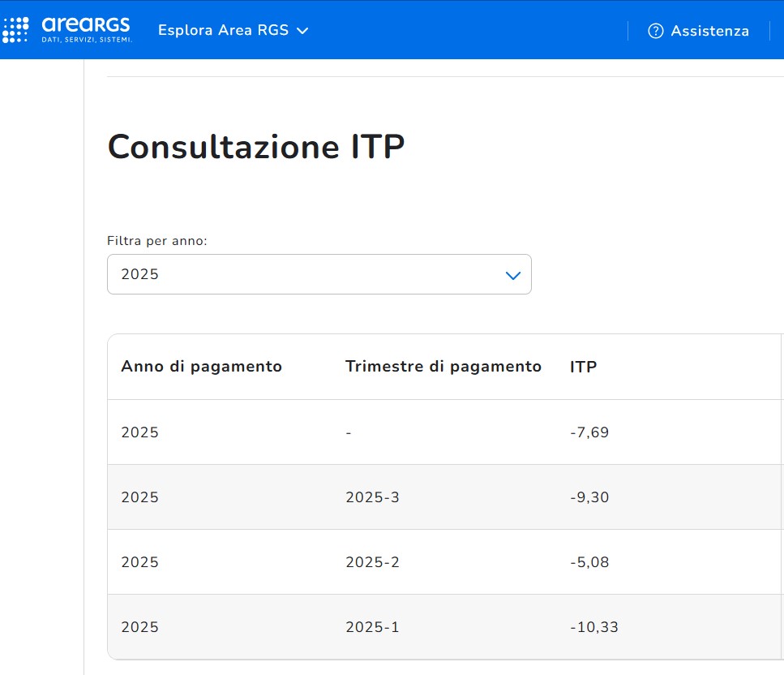Click the ITP value -9,30
The height and width of the screenshot is (675, 784).
pyautogui.click(x=589, y=497)
